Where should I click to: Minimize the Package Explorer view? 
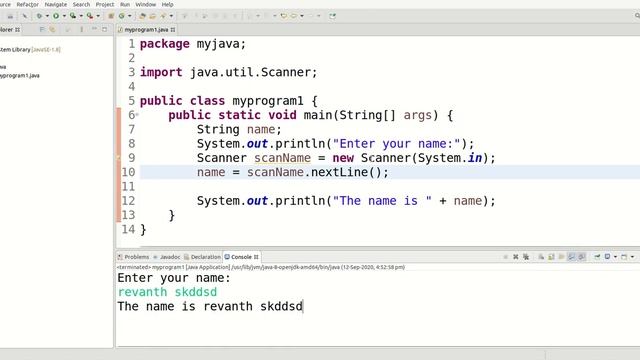coord(94,29)
